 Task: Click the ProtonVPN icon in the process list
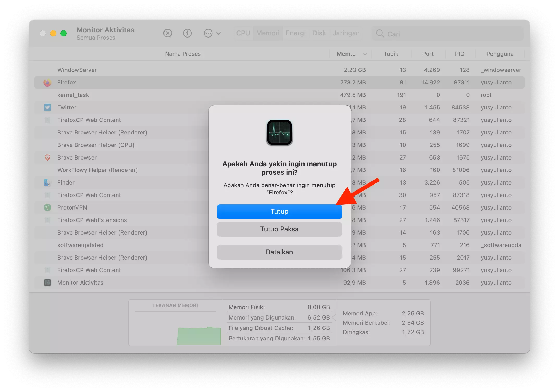(47, 207)
